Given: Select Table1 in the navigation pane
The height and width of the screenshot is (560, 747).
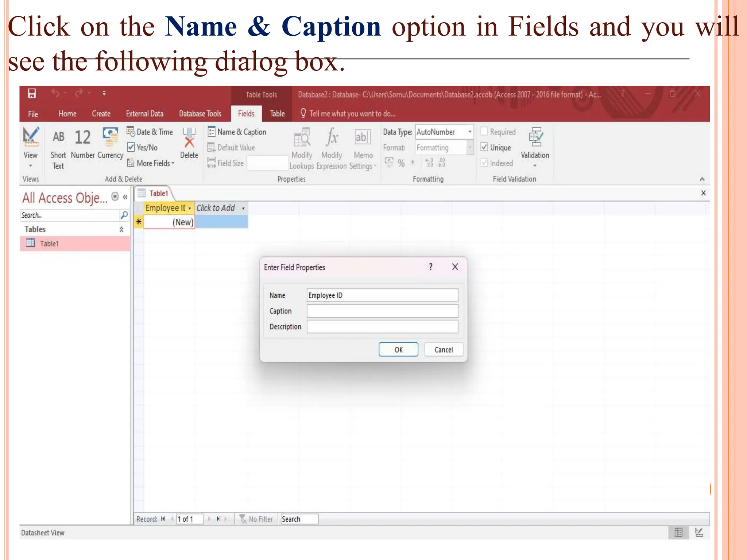Looking at the screenshot, I should pos(75,244).
